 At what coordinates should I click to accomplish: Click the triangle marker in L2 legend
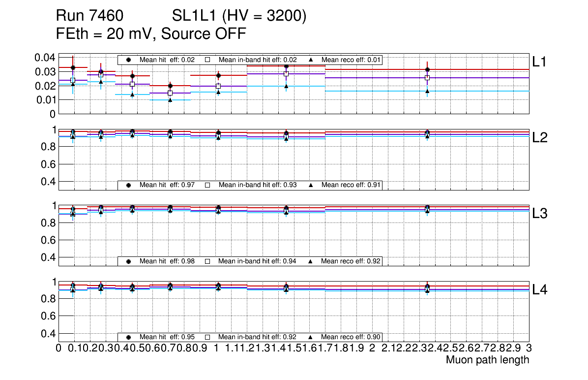click(311, 185)
